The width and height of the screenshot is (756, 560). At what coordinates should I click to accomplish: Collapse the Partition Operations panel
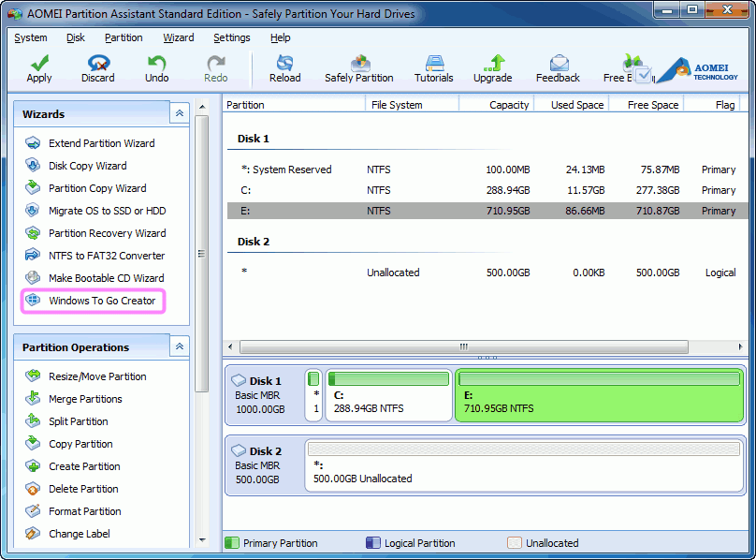[x=180, y=346]
